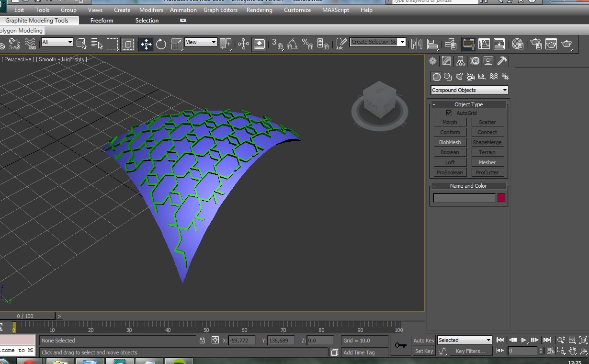Uncheck the AutoGrid checkbox
The width and height of the screenshot is (589, 364).
[449, 113]
